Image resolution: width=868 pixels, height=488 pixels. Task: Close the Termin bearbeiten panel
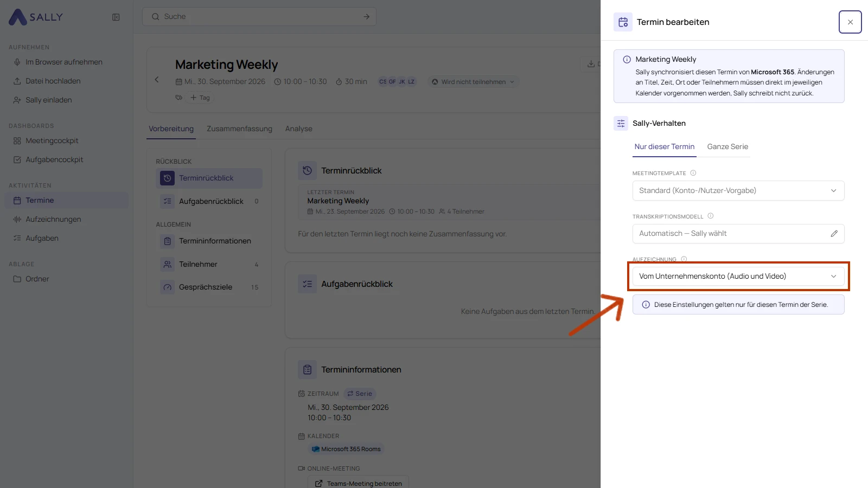pos(850,22)
